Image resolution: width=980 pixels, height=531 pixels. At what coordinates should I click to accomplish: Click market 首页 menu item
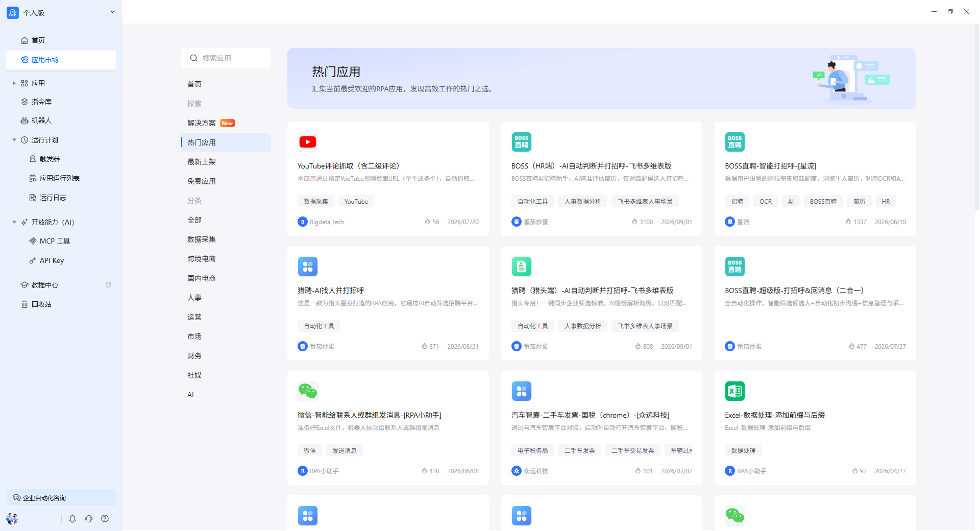(x=226, y=84)
